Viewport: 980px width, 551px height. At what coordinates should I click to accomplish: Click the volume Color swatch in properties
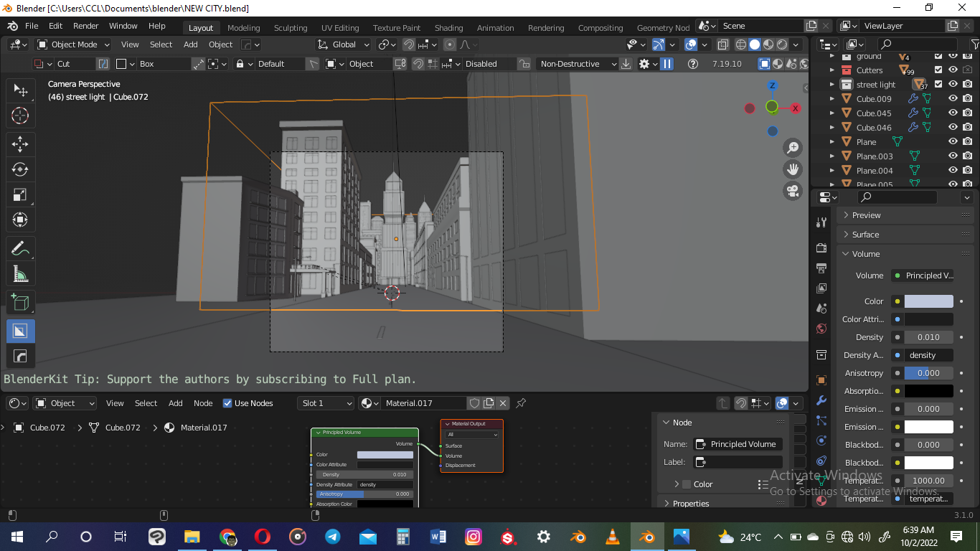point(929,301)
